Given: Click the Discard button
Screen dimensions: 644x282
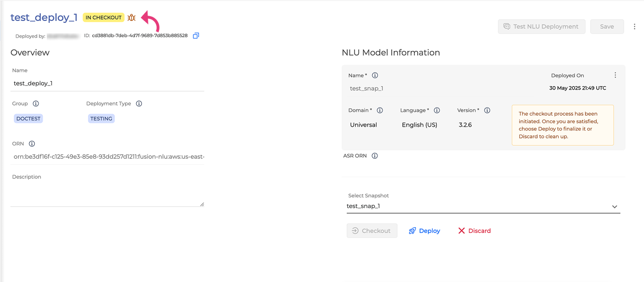Looking at the screenshot, I should (x=474, y=231).
